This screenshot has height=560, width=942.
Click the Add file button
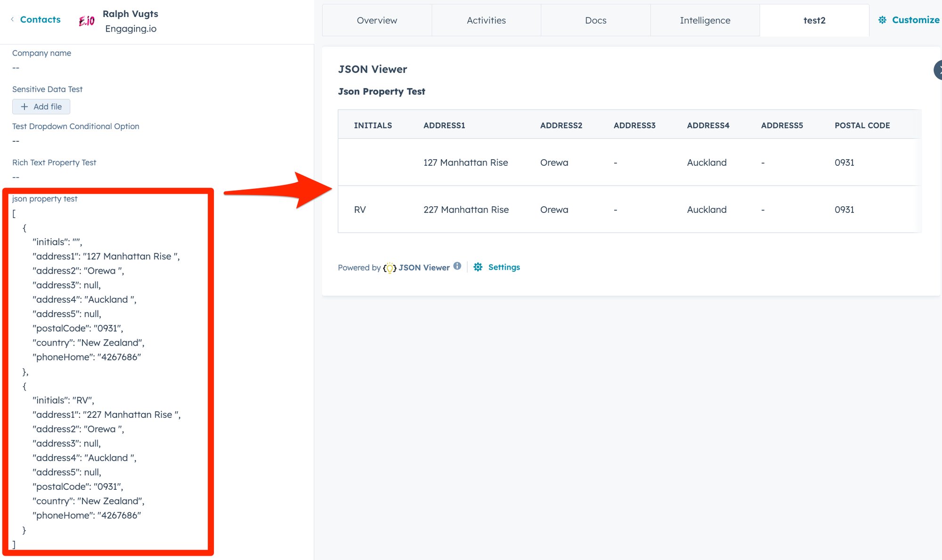pos(41,106)
